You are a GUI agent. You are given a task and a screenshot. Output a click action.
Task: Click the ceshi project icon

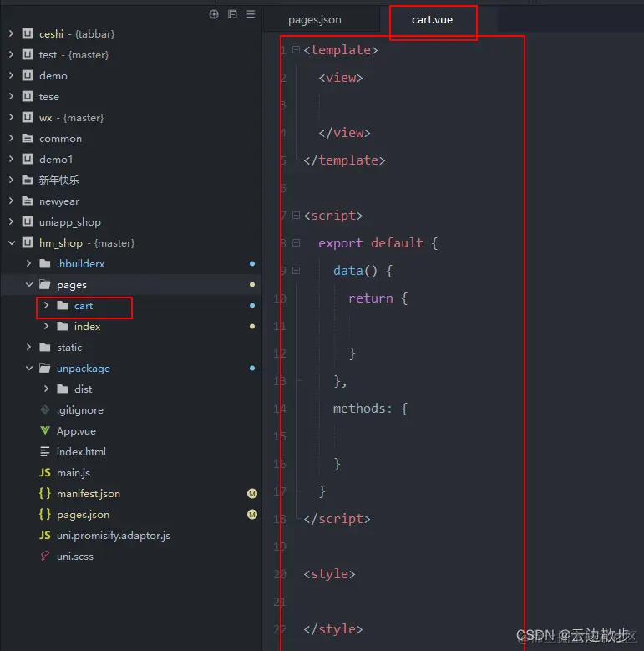[x=28, y=33]
